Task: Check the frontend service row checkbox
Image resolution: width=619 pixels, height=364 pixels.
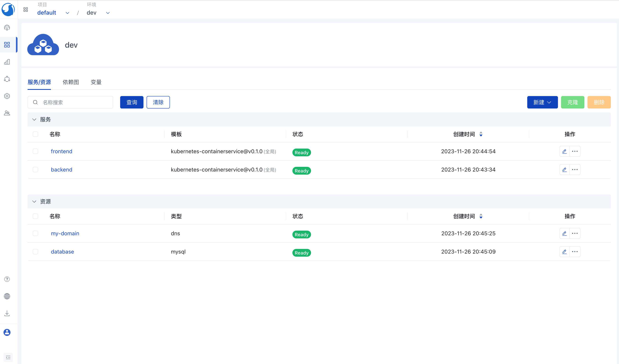Action: (x=35, y=151)
